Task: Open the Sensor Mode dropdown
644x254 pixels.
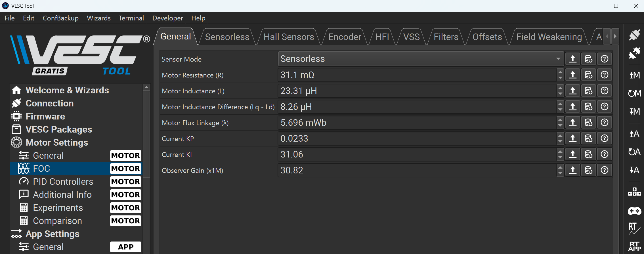Action: click(x=421, y=59)
